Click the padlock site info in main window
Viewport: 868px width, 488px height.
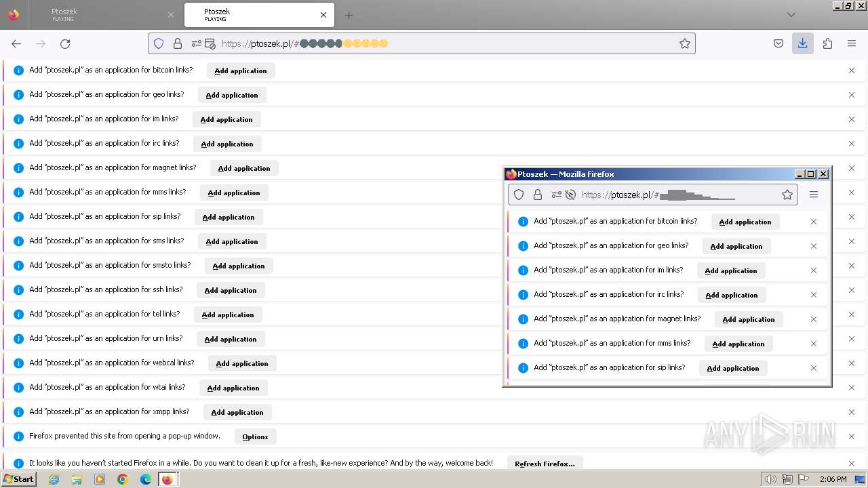[178, 43]
